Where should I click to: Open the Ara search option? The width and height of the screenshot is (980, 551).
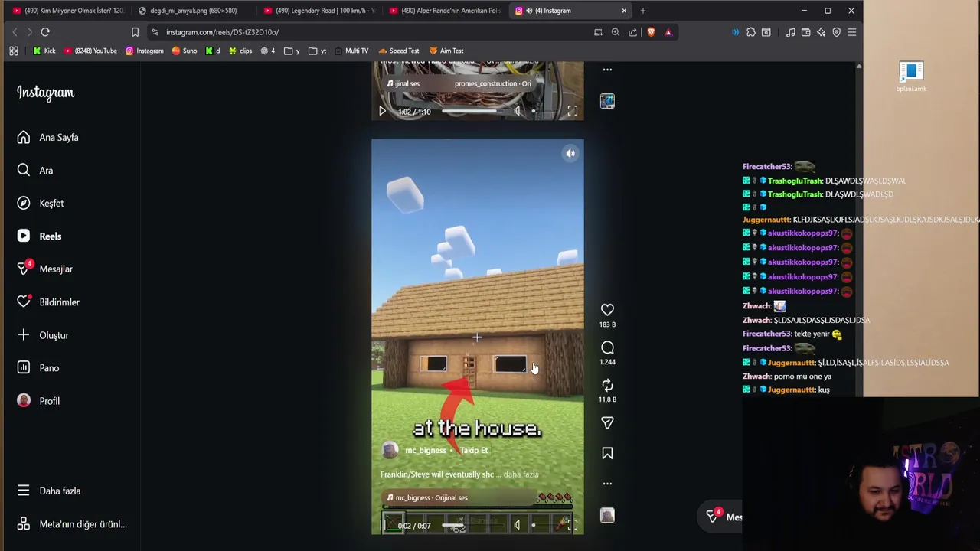[x=34, y=171]
